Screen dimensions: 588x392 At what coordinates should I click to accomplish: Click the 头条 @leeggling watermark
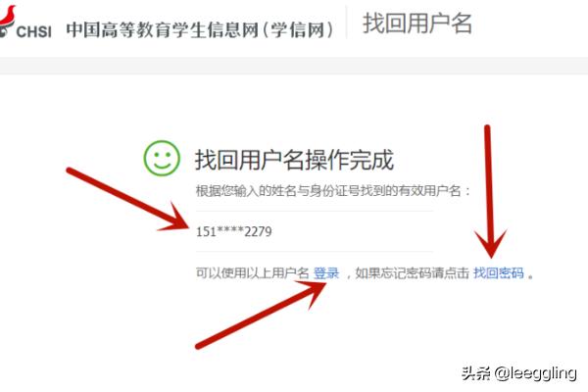coord(518,373)
